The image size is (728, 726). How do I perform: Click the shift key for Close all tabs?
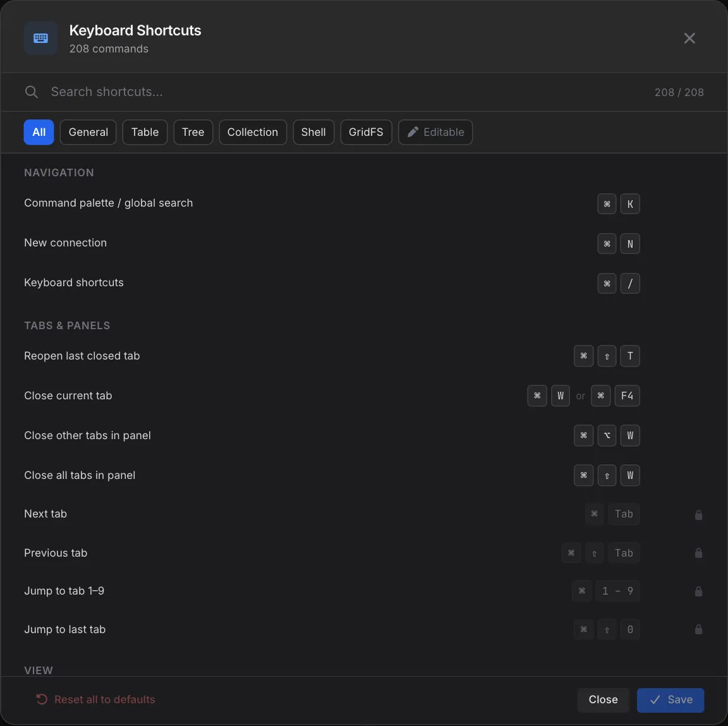point(607,475)
